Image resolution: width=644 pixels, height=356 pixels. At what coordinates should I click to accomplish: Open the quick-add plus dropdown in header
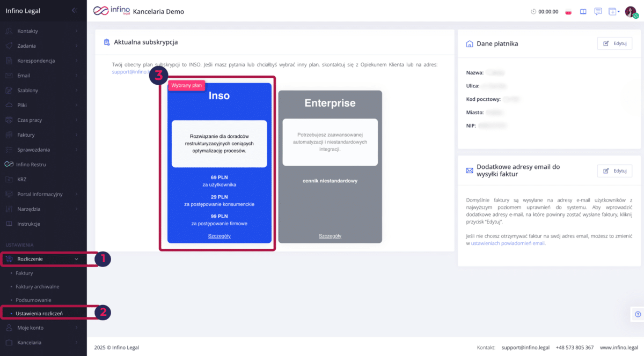point(614,11)
